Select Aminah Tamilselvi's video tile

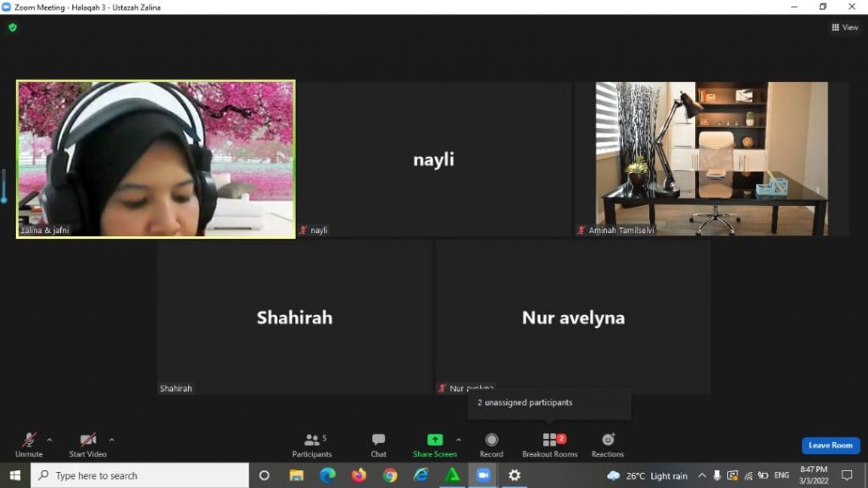pos(711,158)
